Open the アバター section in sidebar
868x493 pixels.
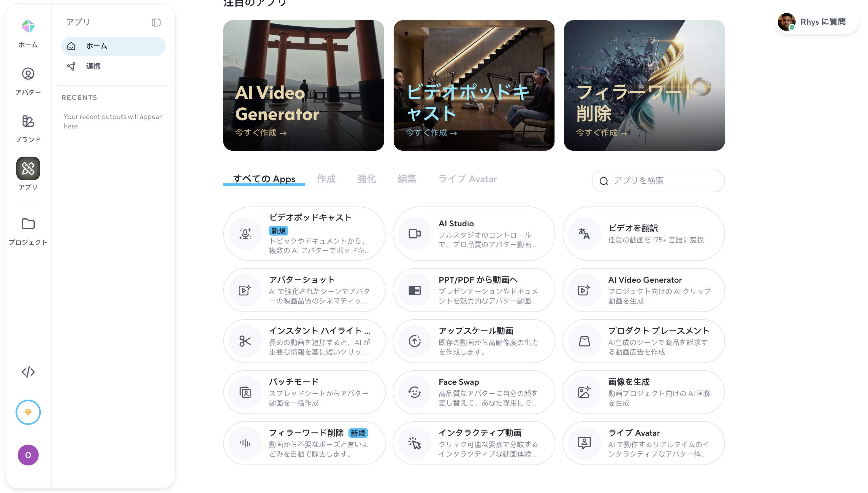[x=28, y=81]
